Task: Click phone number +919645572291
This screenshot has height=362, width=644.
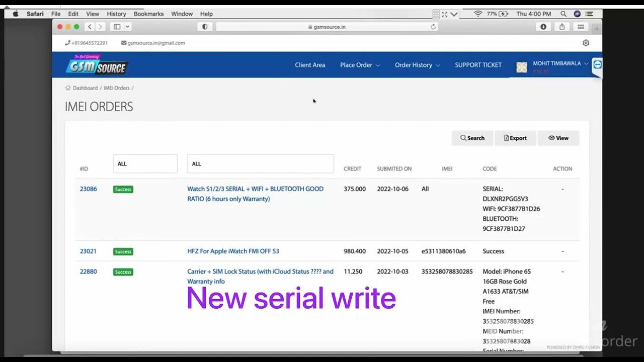Action: [x=86, y=43]
